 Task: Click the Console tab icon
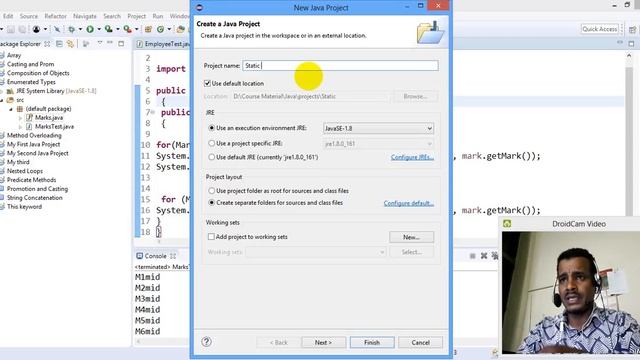(x=140, y=256)
